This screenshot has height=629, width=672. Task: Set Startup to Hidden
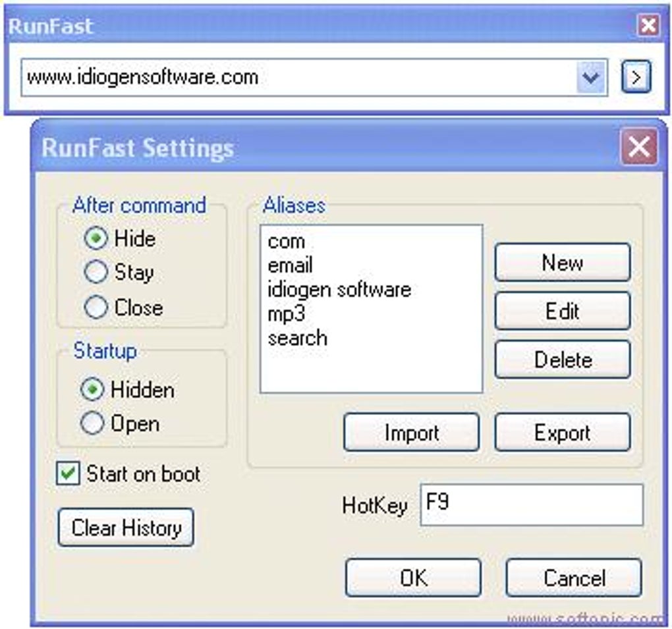pyautogui.click(x=92, y=390)
